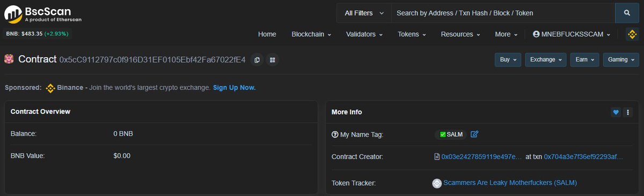644x196 pixels.
Task: Show the address QR code
Action: pos(272,60)
